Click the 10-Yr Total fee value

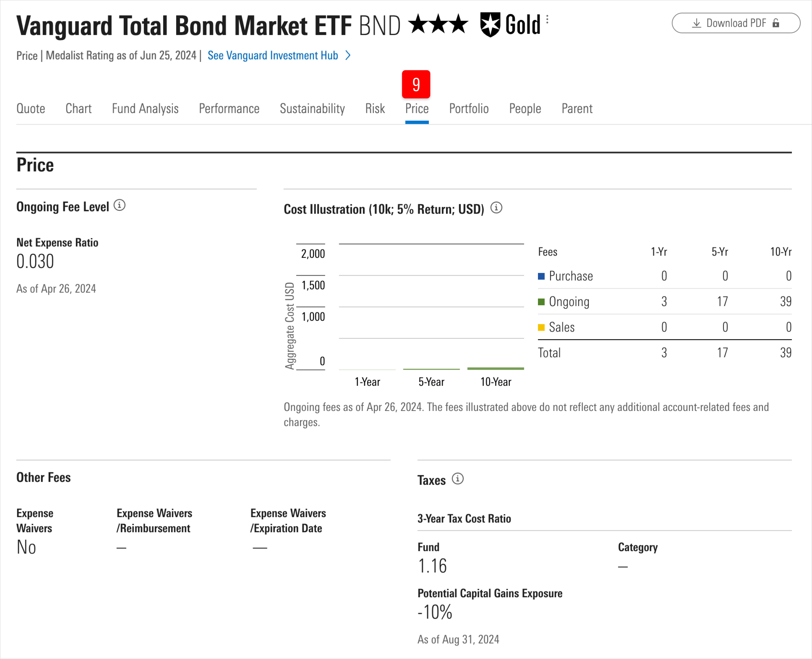click(786, 353)
